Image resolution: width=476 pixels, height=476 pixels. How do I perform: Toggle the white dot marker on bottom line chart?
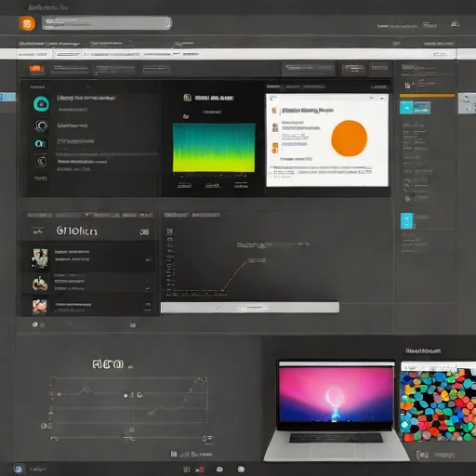pyautogui.click(x=126, y=396)
